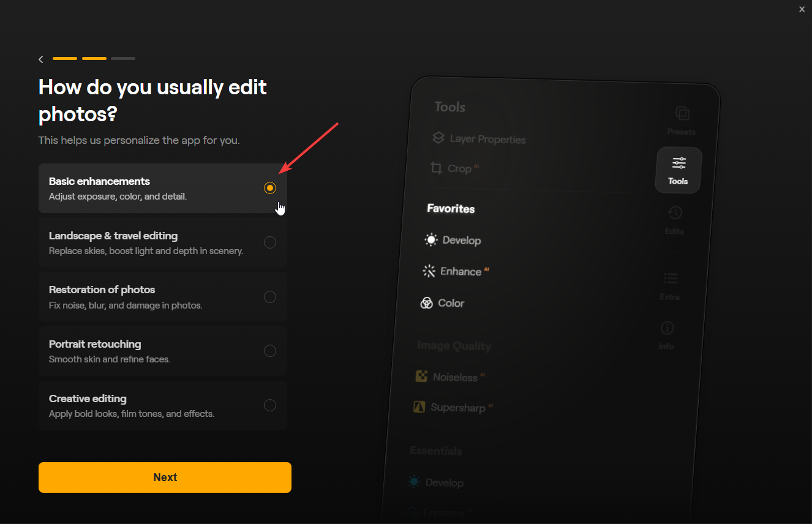Choose the Creative editing radio button

(x=270, y=405)
